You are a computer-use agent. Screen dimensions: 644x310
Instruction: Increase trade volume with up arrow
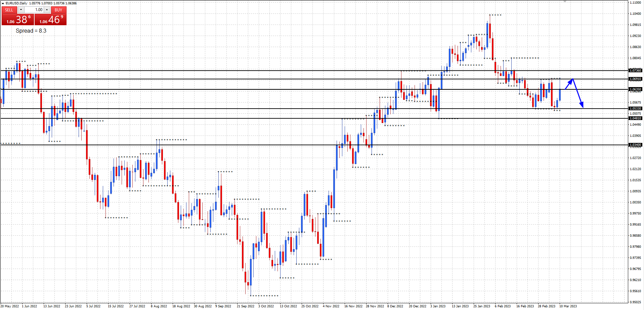coord(47,10)
